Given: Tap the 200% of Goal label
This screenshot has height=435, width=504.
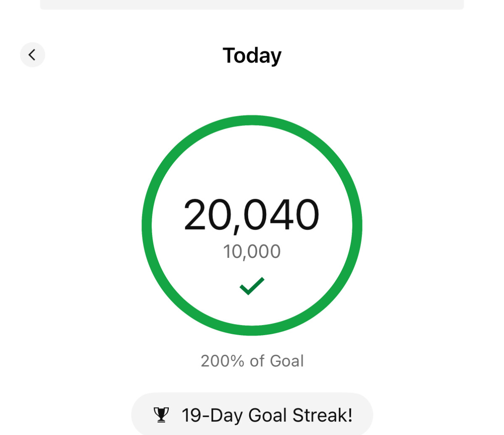Looking at the screenshot, I should click(x=252, y=361).
